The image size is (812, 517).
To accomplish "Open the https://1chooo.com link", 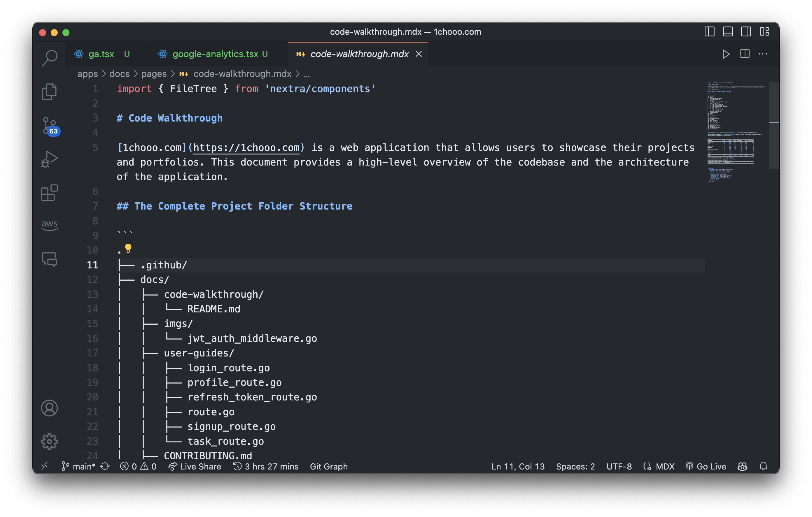I will click(x=246, y=148).
